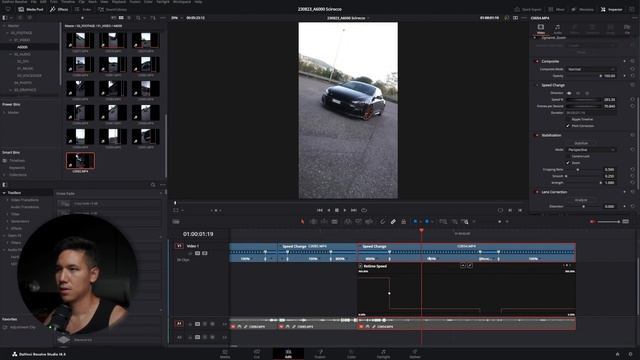The width and height of the screenshot is (640, 360).
Task: Click the Lens Correction Analyze button
Action: [581, 200]
